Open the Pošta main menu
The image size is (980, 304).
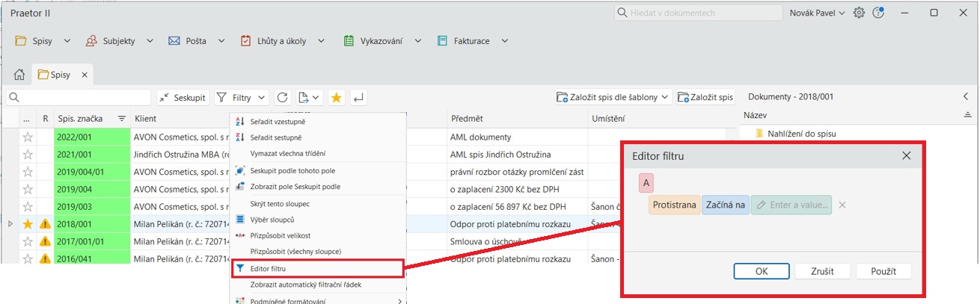196,41
